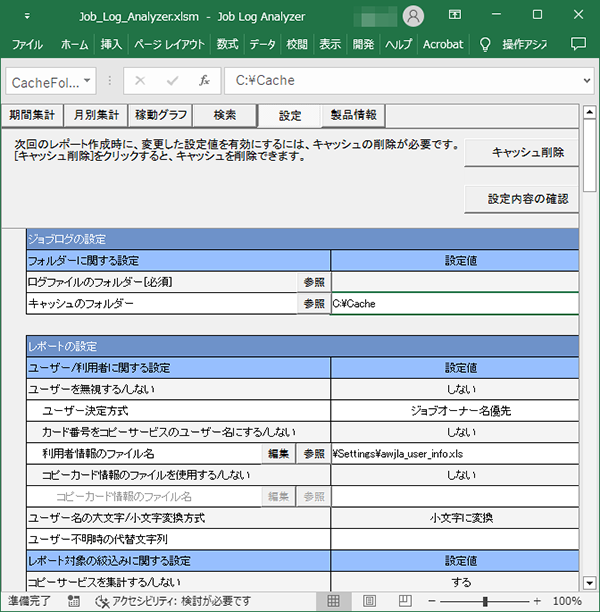600x612 pixels.
Task: Click ユーザー不明時の代替文字列 value cell
Action: 455,539
